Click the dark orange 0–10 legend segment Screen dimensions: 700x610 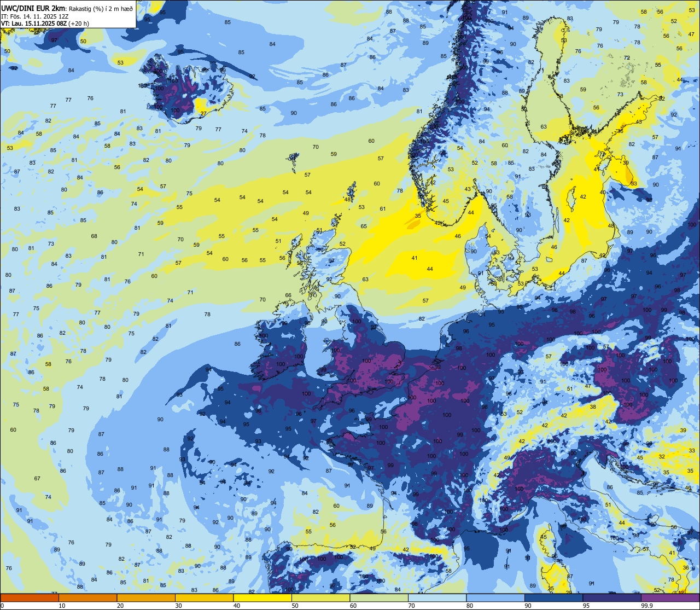30,597
